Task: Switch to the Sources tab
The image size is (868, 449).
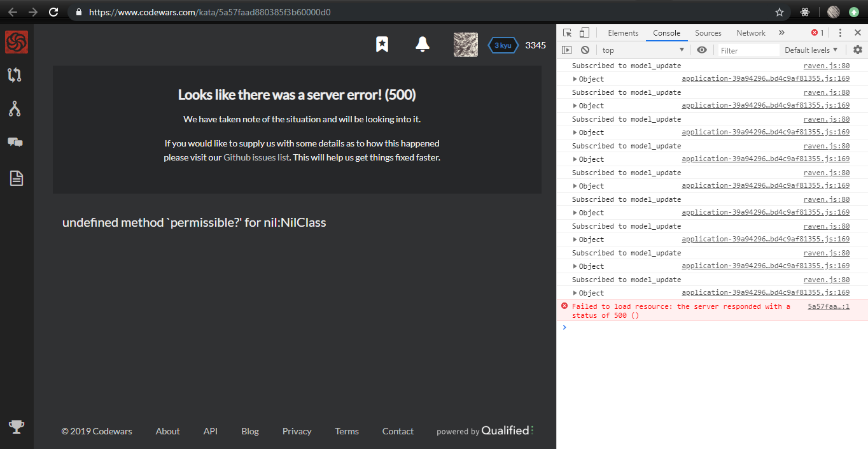Action: tap(708, 32)
